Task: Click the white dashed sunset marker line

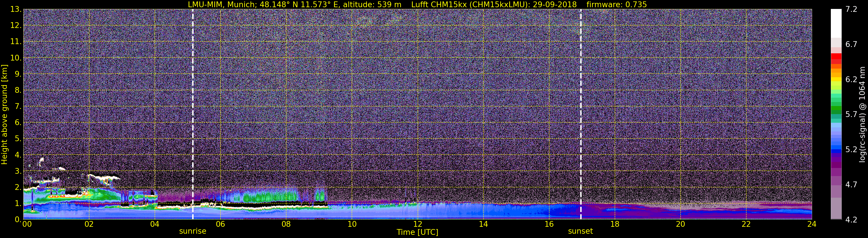Action: [x=581, y=114]
